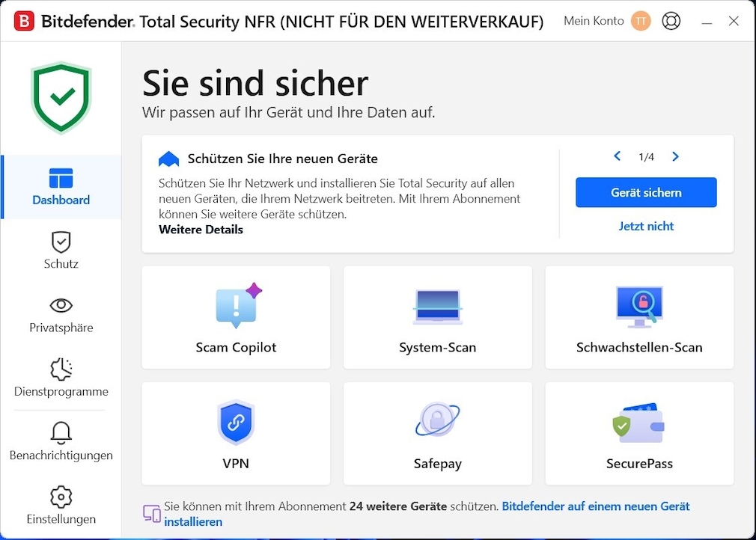Click Bitdefender auf einem neuen Gerät installieren

pyautogui.click(x=595, y=506)
